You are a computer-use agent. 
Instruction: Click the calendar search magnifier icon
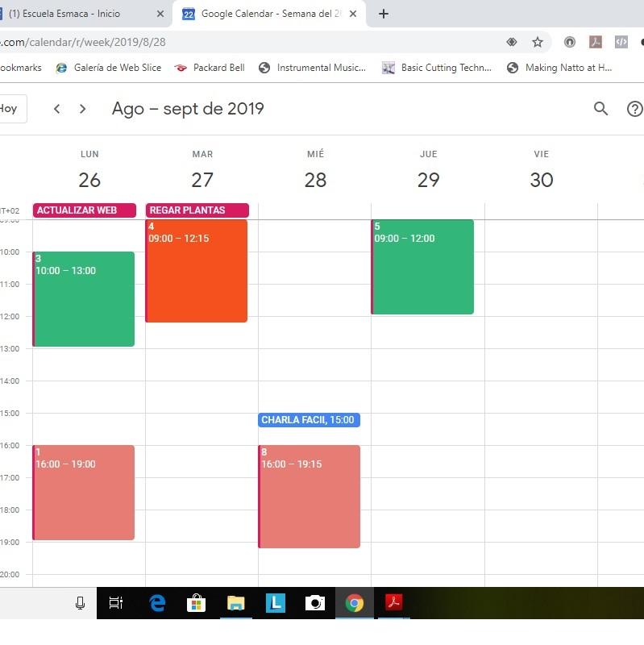click(x=600, y=109)
